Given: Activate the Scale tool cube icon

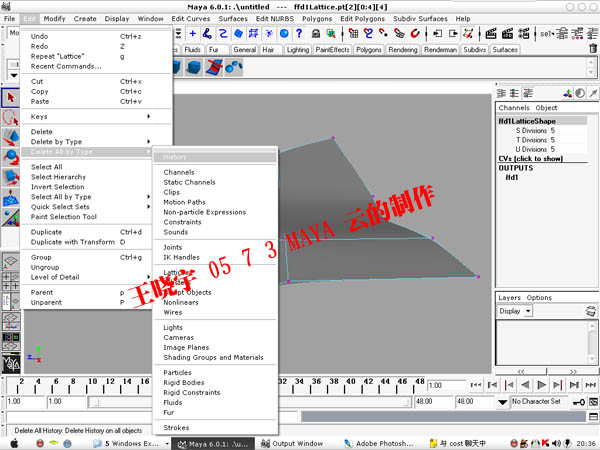Looking at the screenshot, I should click(x=11, y=178).
